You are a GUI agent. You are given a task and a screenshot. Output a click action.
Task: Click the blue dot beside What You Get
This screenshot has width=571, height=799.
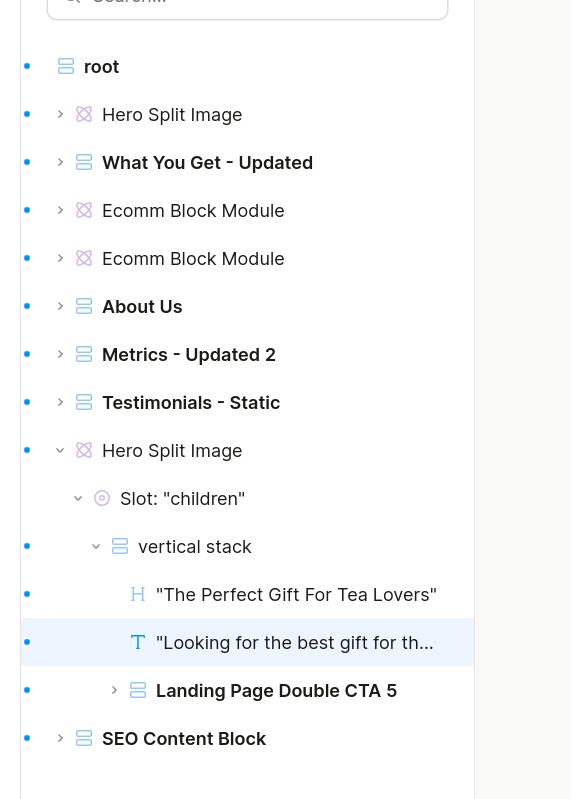(28, 162)
